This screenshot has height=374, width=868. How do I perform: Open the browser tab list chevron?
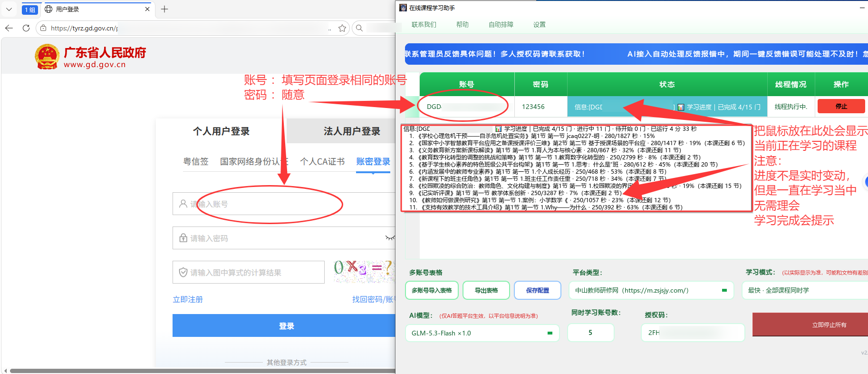coord(9,9)
